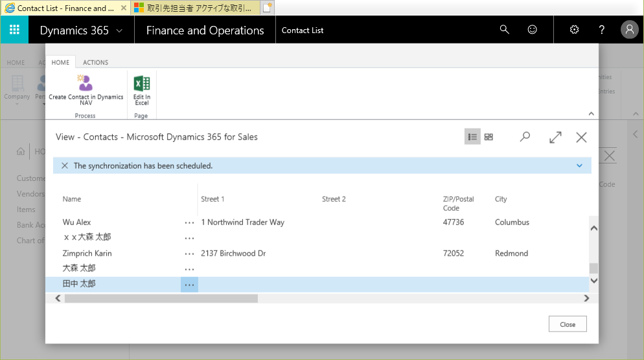Click the help question mark icon
The image size is (644, 360).
coord(602,30)
